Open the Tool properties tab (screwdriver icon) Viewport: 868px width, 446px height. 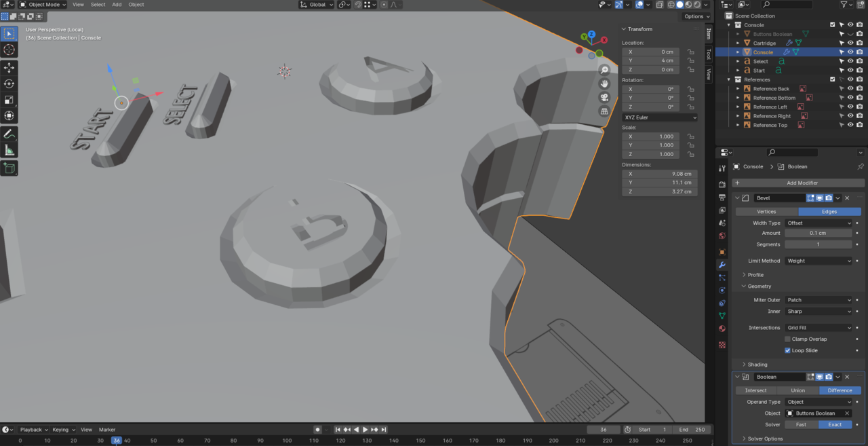click(x=722, y=168)
